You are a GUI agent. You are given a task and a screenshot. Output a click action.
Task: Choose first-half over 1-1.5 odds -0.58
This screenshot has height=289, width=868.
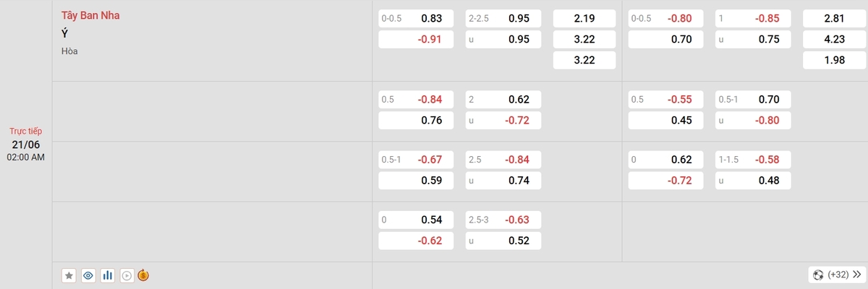click(x=753, y=160)
